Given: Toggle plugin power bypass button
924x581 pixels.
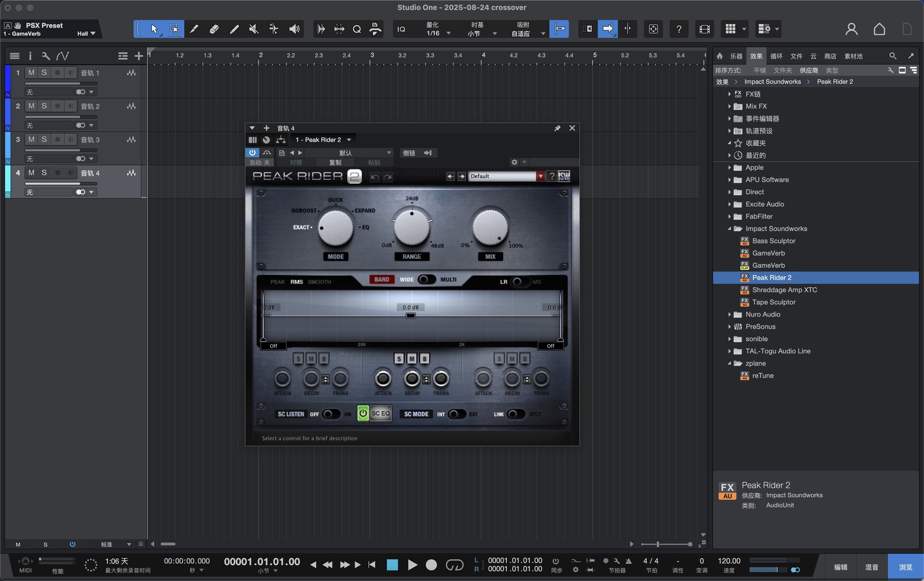Looking at the screenshot, I should click(252, 152).
